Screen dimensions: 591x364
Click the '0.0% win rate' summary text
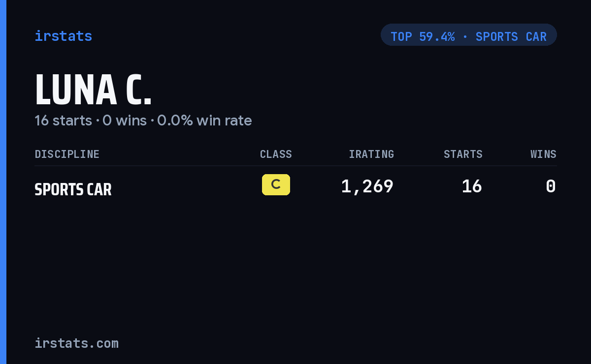pyautogui.click(x=204, y=121)
